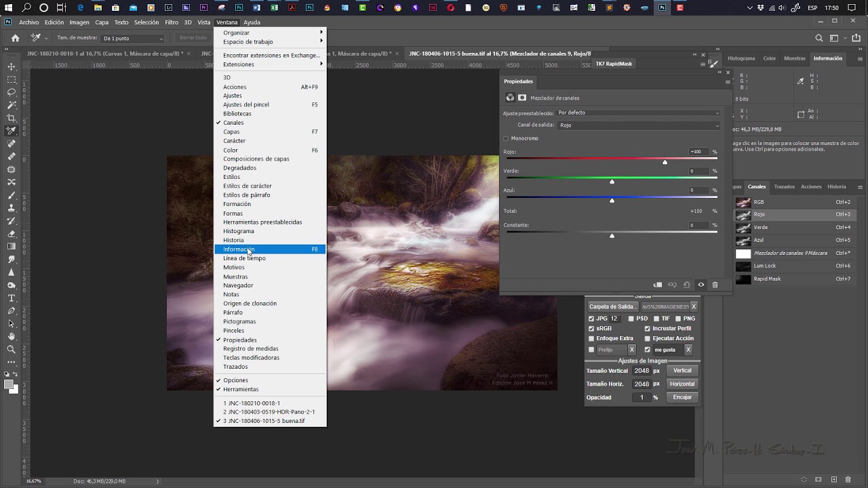Switch to the Trazados tab

tap(785, 187)
